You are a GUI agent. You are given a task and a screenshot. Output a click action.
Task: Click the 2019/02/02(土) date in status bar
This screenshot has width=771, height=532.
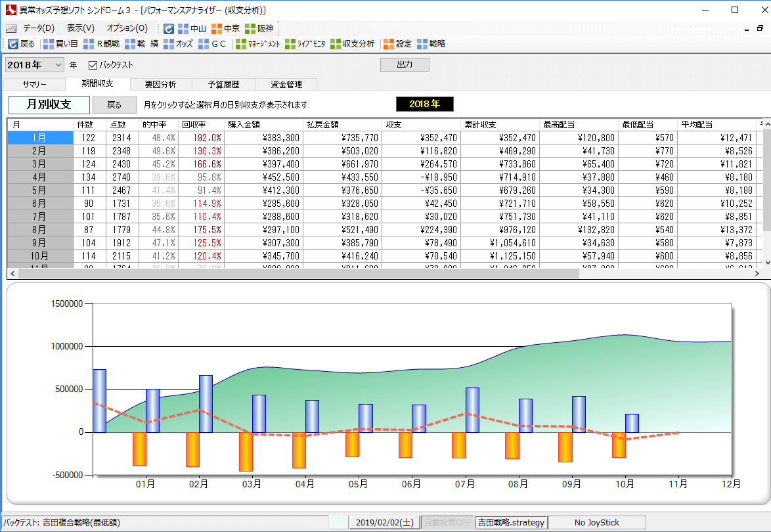385,523
